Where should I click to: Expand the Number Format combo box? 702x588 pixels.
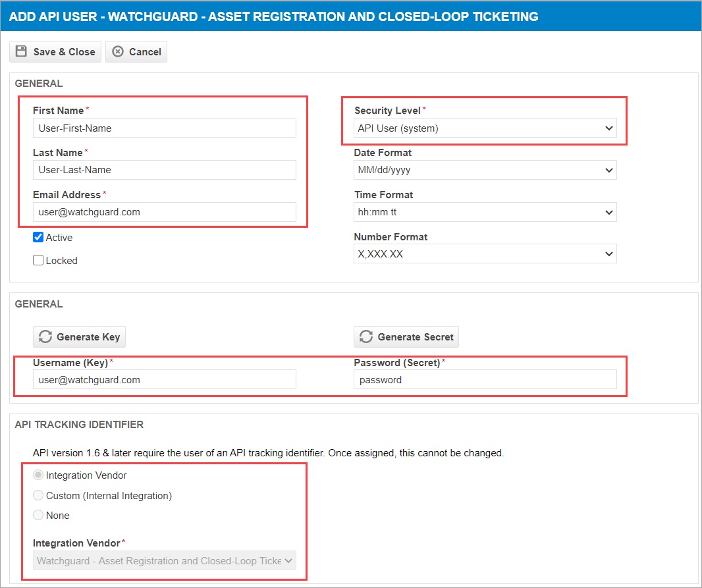(485, 254)
